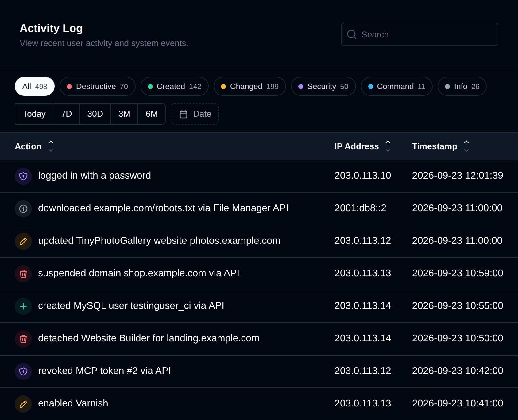Sort by IP Address column arrows
The width and height of the screenshot is (518, 420).
(388, 146)
